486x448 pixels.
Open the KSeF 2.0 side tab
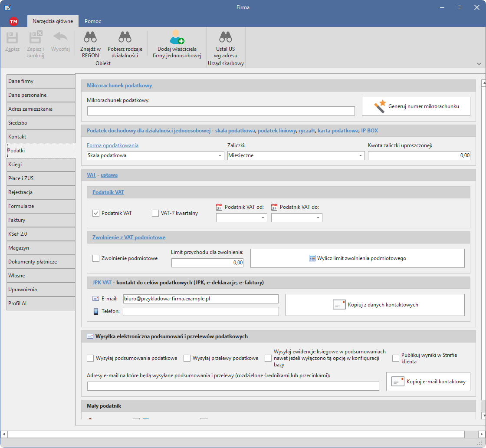point(41,234)
